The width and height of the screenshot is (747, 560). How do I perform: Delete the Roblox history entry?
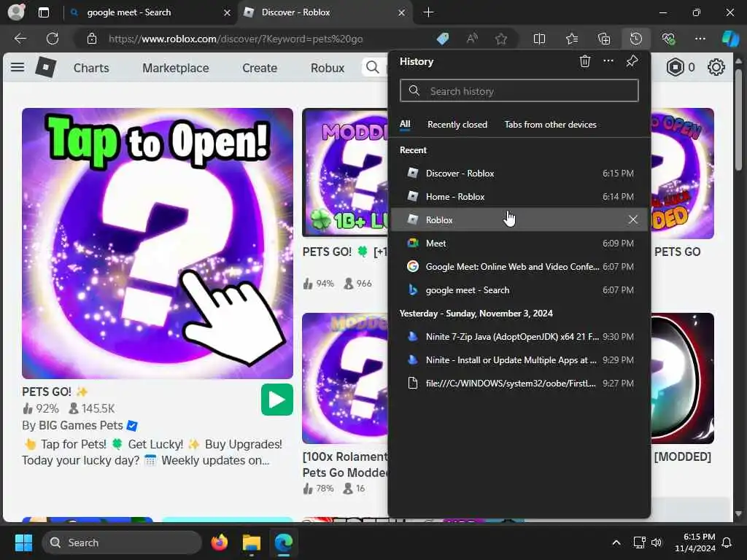click(x=632, y=219)
